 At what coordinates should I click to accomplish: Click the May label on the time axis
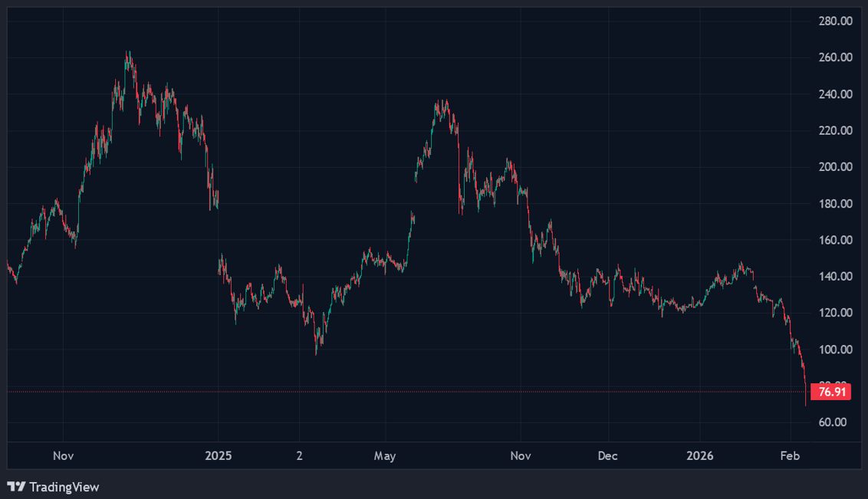pos(385,455)
